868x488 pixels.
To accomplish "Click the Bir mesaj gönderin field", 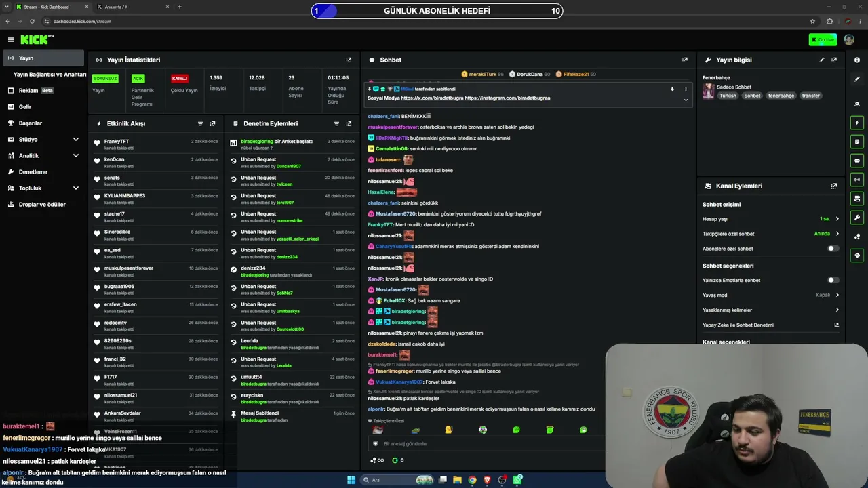I will (x=486, y=443).
